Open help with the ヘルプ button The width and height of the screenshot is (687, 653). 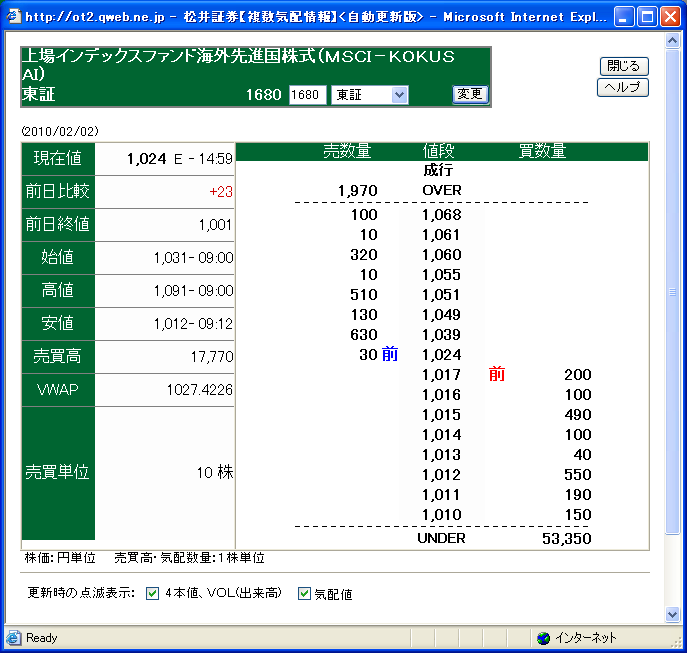(623, 87)
